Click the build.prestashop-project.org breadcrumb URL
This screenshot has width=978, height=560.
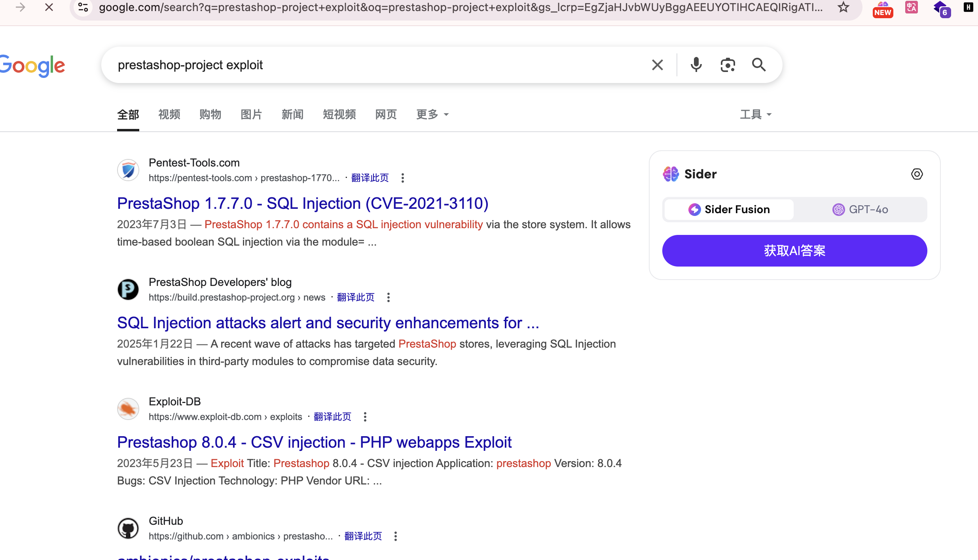[237, 297]
